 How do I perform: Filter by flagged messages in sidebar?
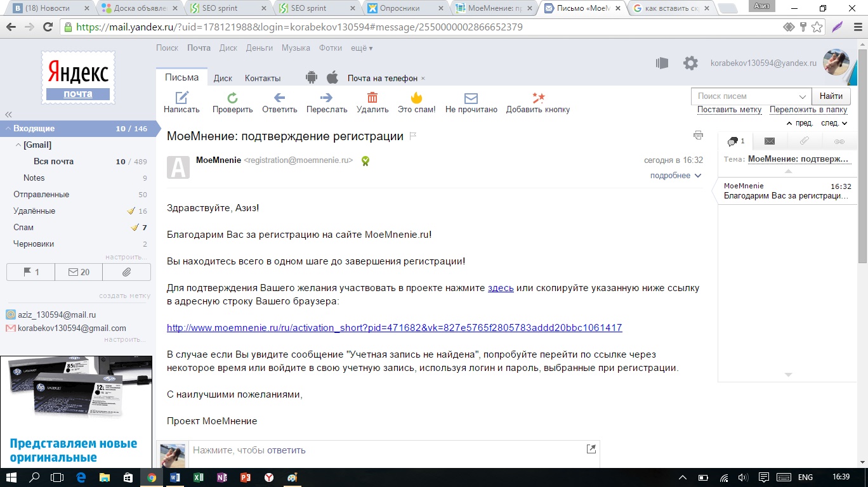30,272
